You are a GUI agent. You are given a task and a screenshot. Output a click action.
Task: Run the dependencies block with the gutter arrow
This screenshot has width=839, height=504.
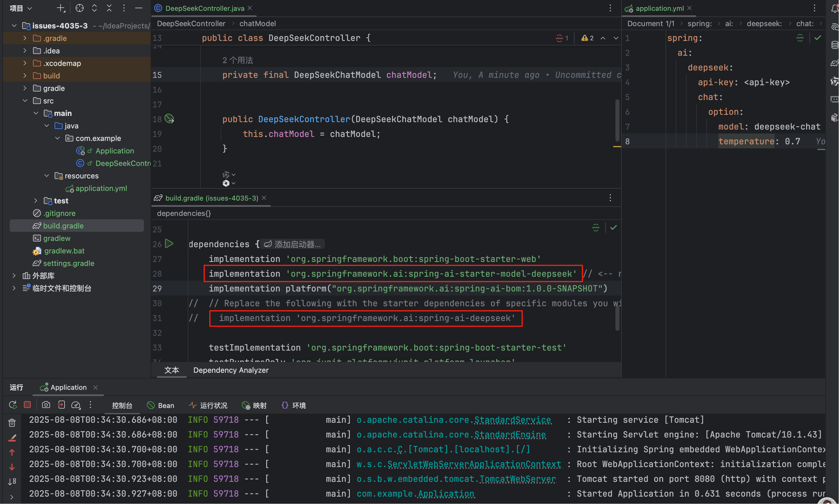point(169,243)
